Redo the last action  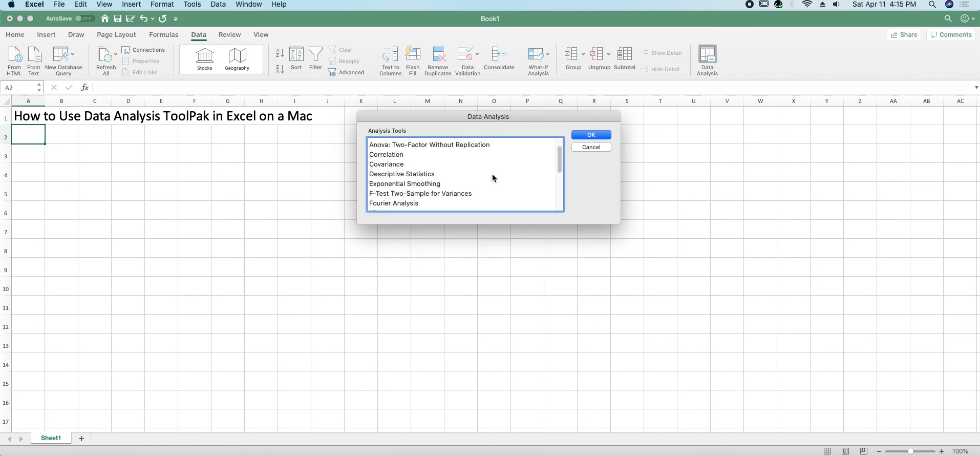pos(163,18)
